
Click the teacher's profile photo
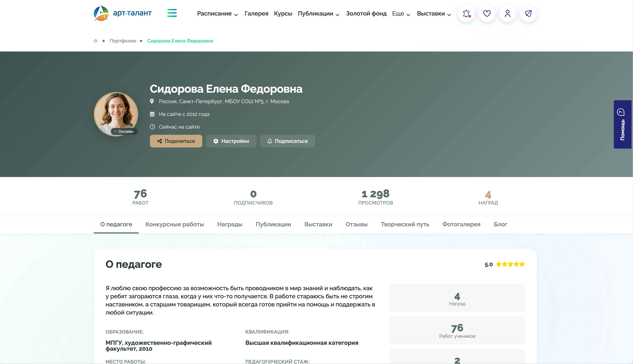pos(116,114)
